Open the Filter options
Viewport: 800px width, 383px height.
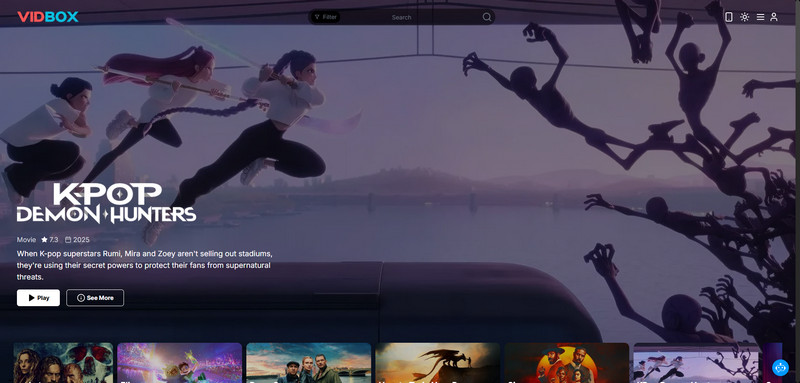[326, 17]
